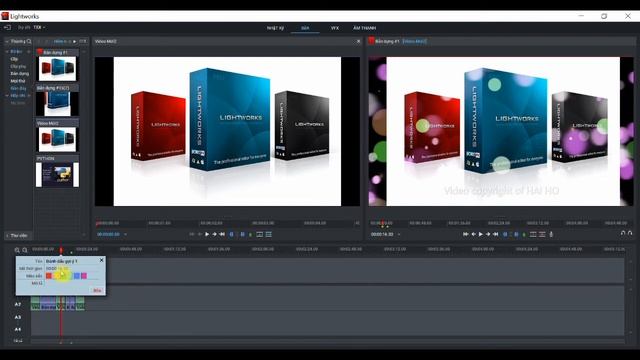Set mark in on sequence viewer

(505, 234)
